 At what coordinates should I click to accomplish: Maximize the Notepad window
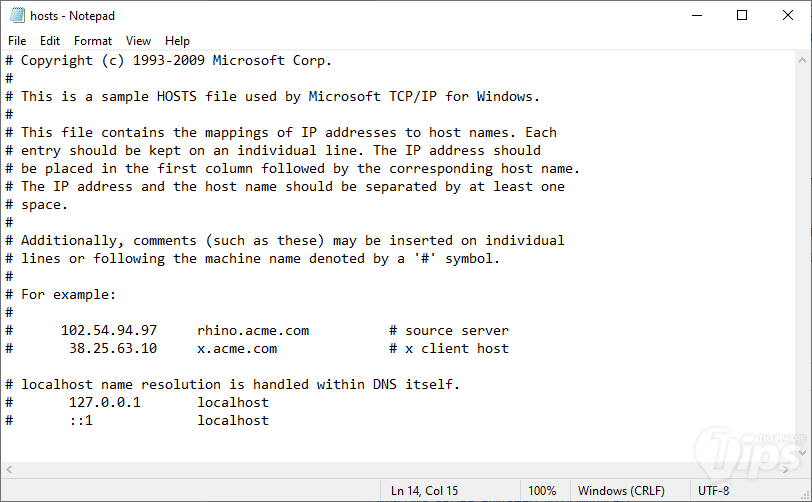pyautogui.click(x=742, y=16)
